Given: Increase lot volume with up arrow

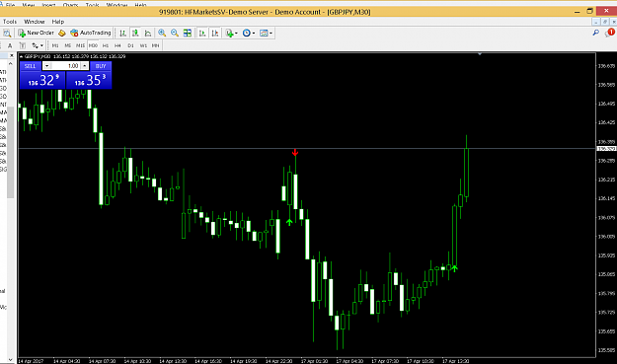Looking at the screenshot, I should [85, 66].
